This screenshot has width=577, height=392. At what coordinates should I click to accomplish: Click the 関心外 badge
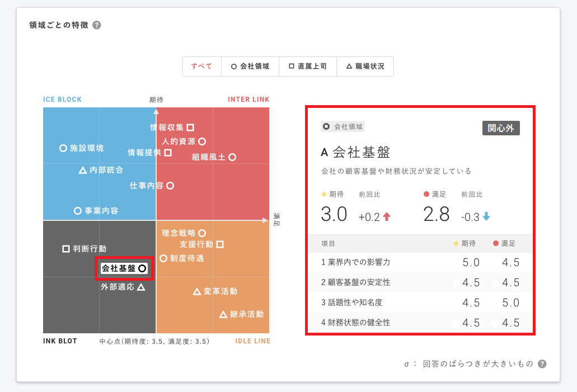click(501, 128)
